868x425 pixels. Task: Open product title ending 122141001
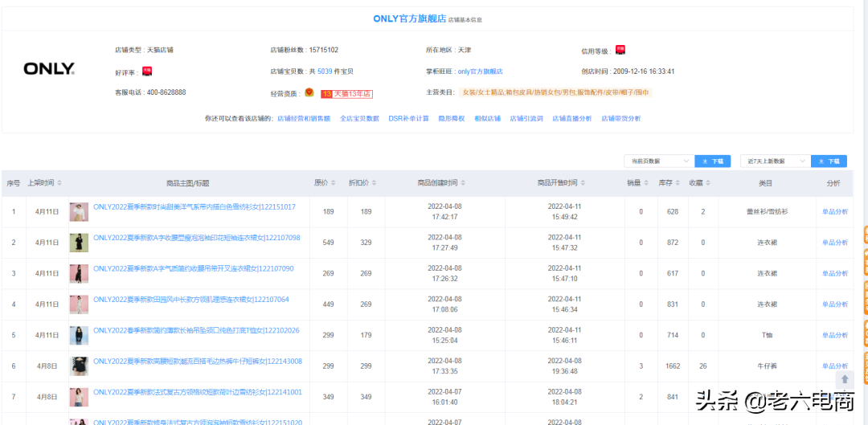[x=198, y=392]
